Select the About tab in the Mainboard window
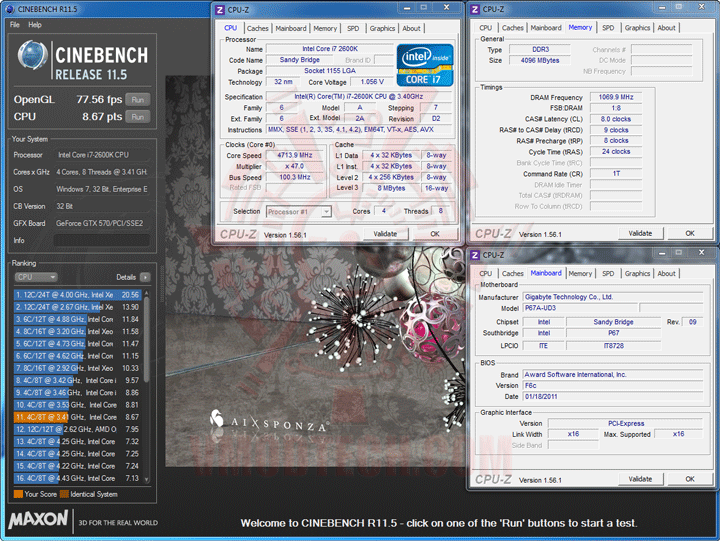This screenshot has height=541, width=720. coord(666,274)
